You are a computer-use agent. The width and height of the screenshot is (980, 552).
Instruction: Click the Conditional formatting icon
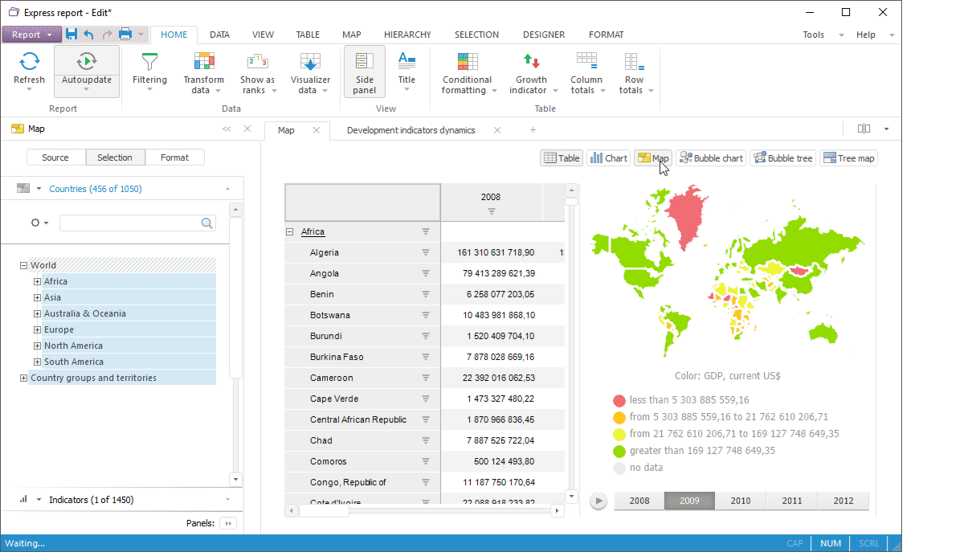point(467,62)
